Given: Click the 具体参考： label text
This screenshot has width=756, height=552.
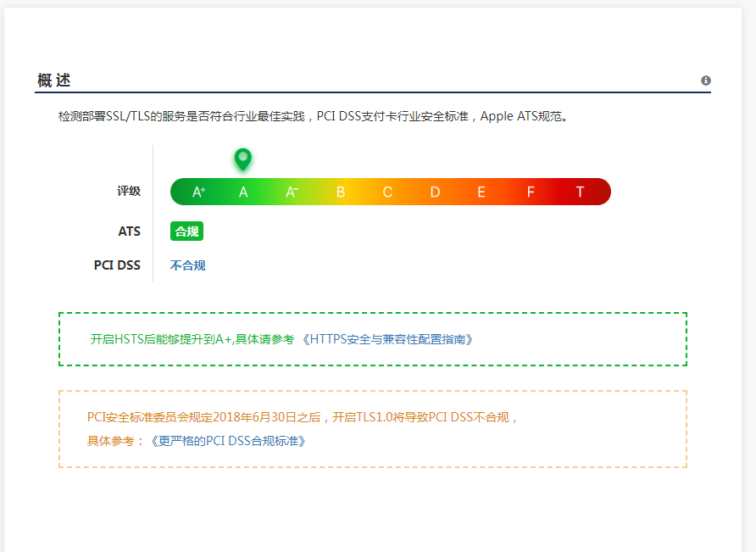Looking at the screenshot, I should click(116, 441).
